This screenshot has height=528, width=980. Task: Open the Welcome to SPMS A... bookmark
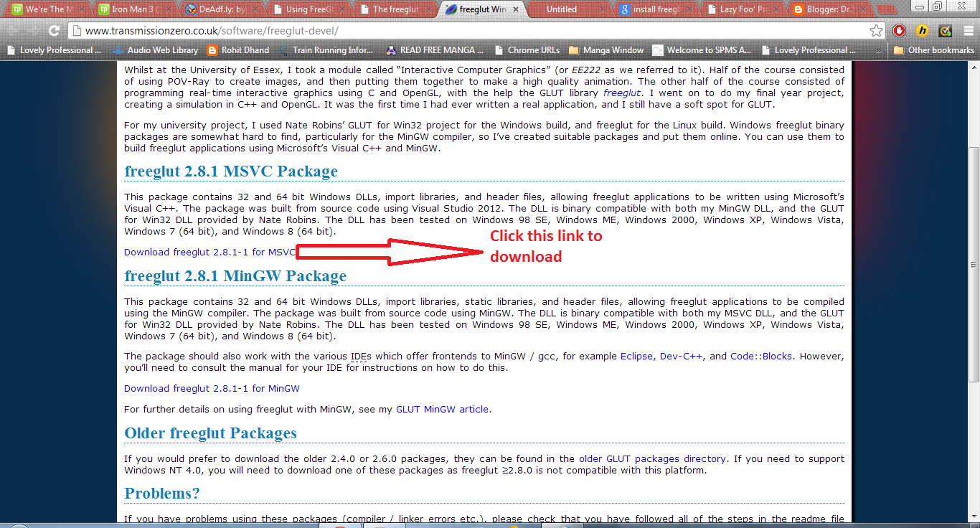click(702, 50)
